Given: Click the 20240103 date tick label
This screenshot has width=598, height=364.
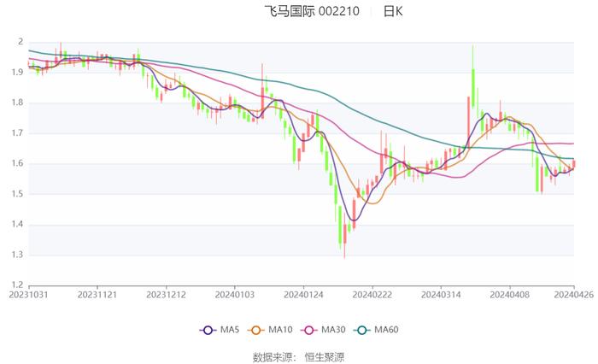Looking at the screenshot, I should 234,294.
